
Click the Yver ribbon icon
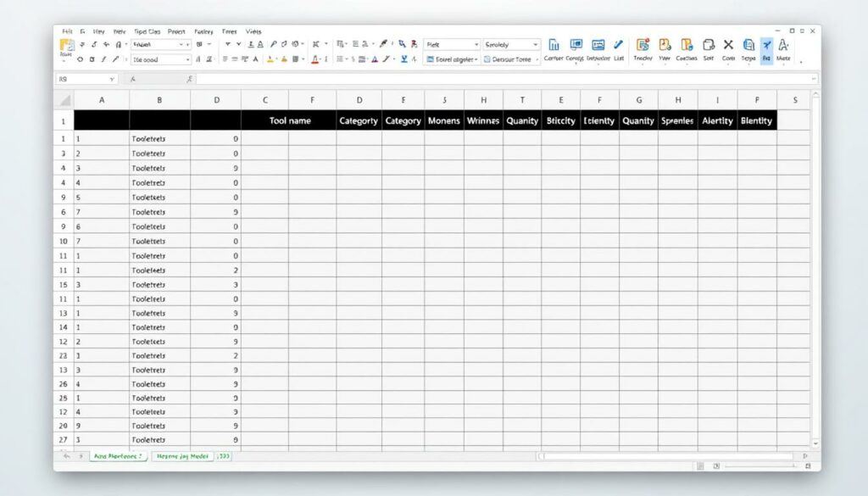coord(665,46)
